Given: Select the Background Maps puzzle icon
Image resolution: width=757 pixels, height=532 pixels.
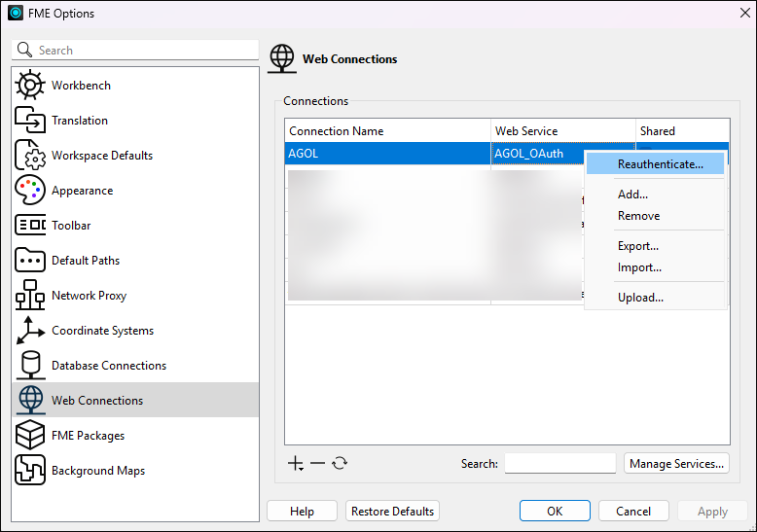Looking at the screenshot, I should (x=30, y=470).
